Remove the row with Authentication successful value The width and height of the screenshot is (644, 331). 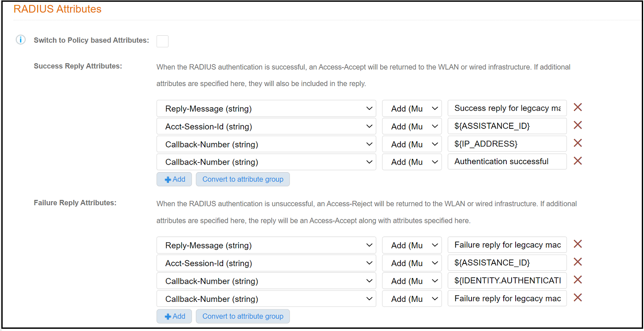pyautogui.click(x=577, y=161)
